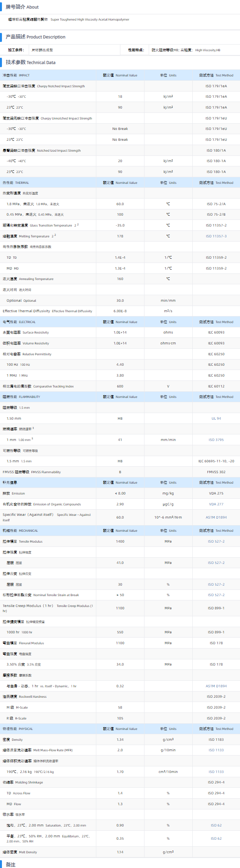This screenshot has height=868, width=240.
Task: Click the IMPACT table section header
Action: pos(16,75)
